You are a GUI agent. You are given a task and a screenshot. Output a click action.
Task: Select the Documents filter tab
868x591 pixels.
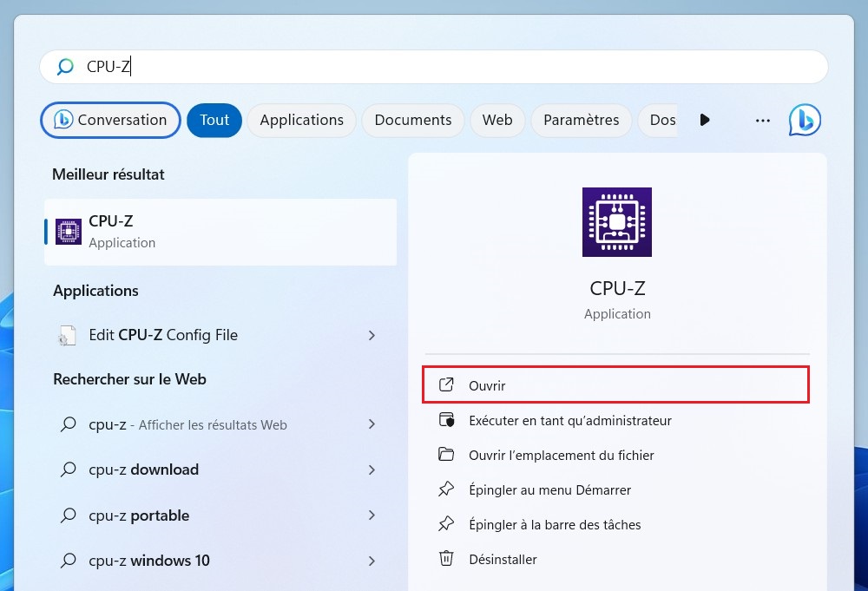coord(413,120)
